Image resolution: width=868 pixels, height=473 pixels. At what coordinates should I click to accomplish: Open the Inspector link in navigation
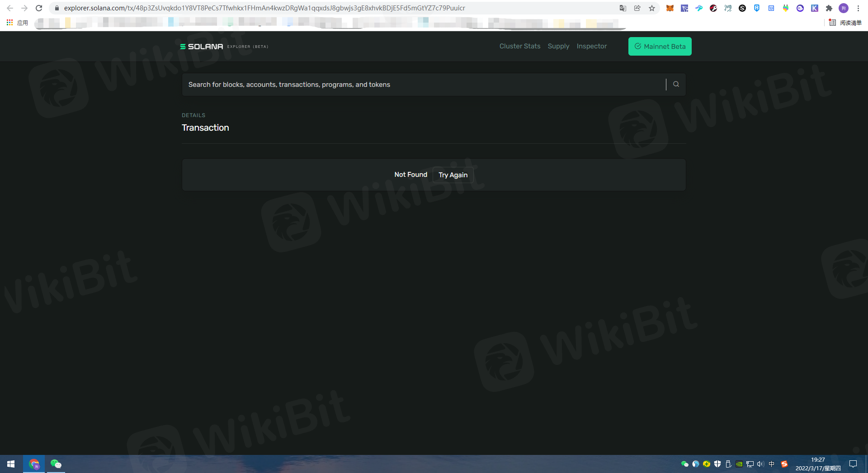click(x=591, y=46)
